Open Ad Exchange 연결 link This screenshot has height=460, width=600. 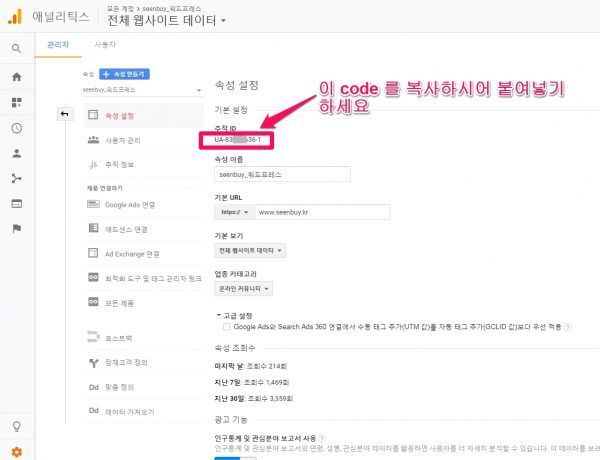[132, 254]
